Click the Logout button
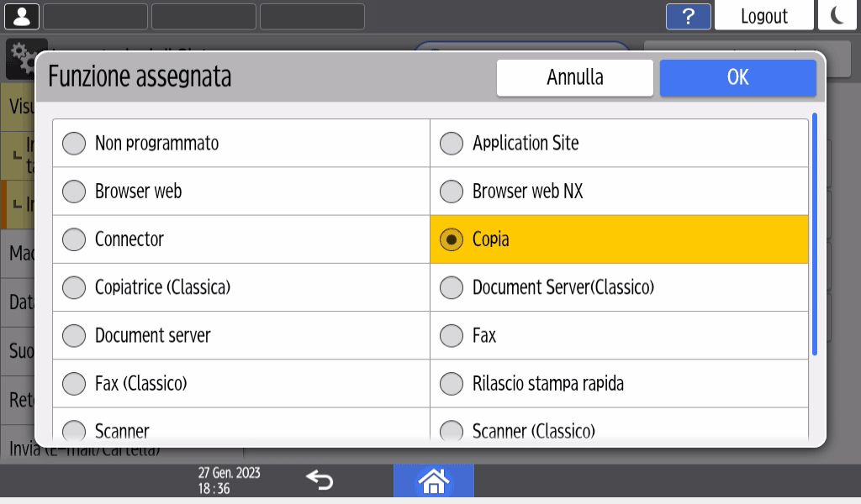Screen dimensions: 861x504 [x=763, y=16]
